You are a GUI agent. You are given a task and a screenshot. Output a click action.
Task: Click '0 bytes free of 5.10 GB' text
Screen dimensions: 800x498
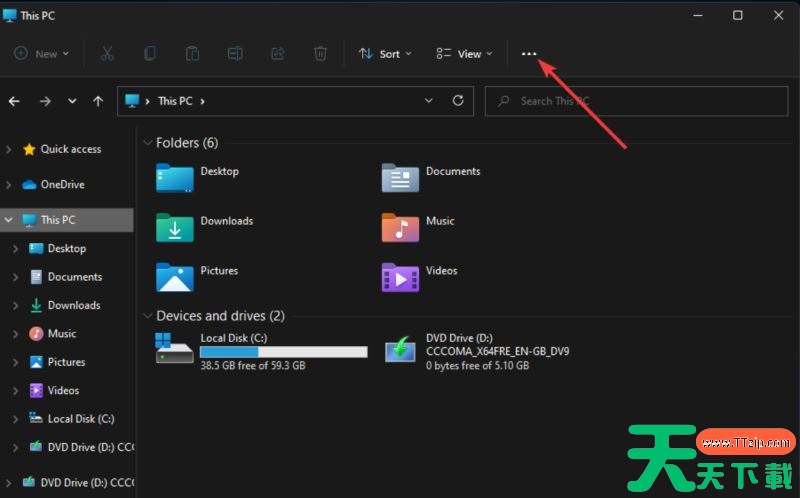click(x=478, y=365)
